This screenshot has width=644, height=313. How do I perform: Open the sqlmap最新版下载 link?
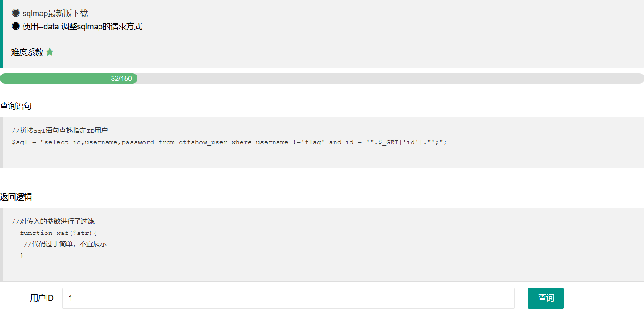click(x=55, y=14)
